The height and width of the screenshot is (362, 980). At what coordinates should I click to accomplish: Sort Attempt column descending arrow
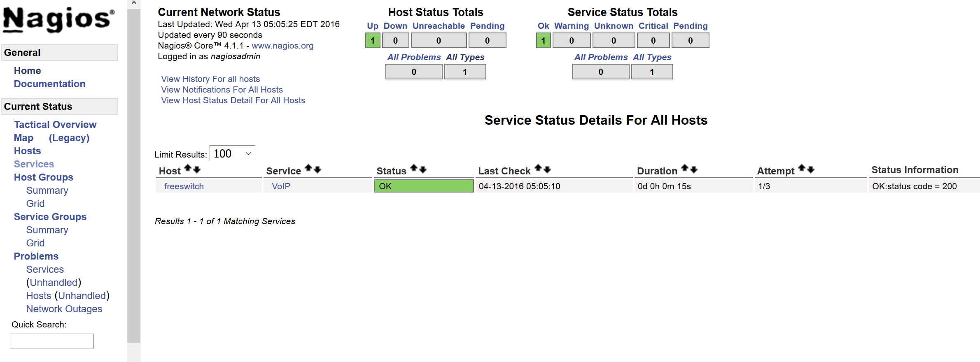[811, 169]
